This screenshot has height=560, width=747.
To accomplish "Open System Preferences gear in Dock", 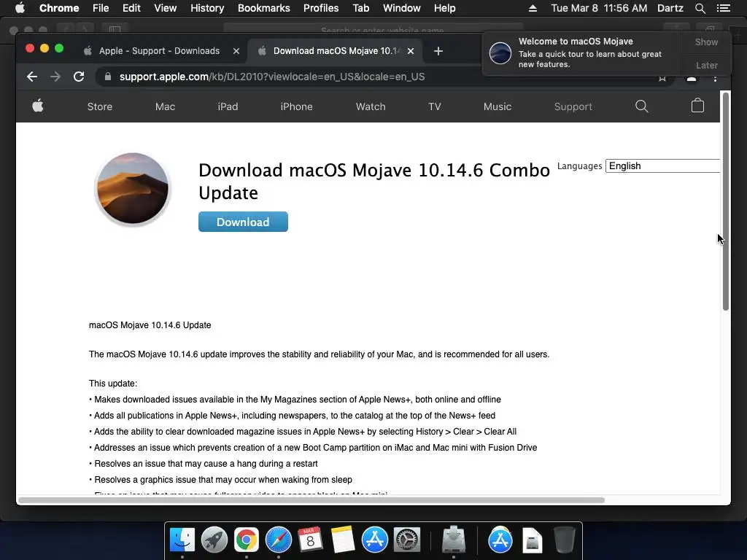I will pyautogui.click(x=407, y=540).
